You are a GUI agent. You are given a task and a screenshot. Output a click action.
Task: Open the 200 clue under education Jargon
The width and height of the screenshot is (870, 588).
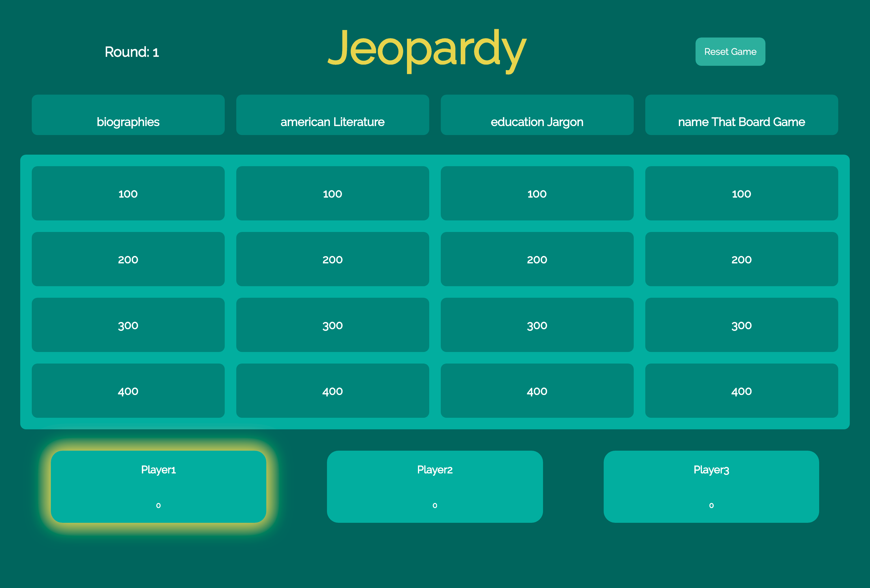tap(537, 259)
